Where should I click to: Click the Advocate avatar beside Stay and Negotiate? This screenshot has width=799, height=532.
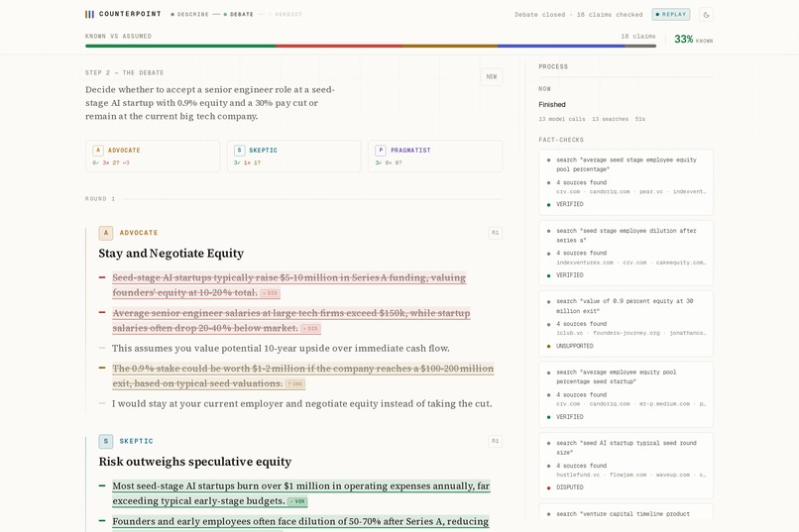[x=106, y=233]
